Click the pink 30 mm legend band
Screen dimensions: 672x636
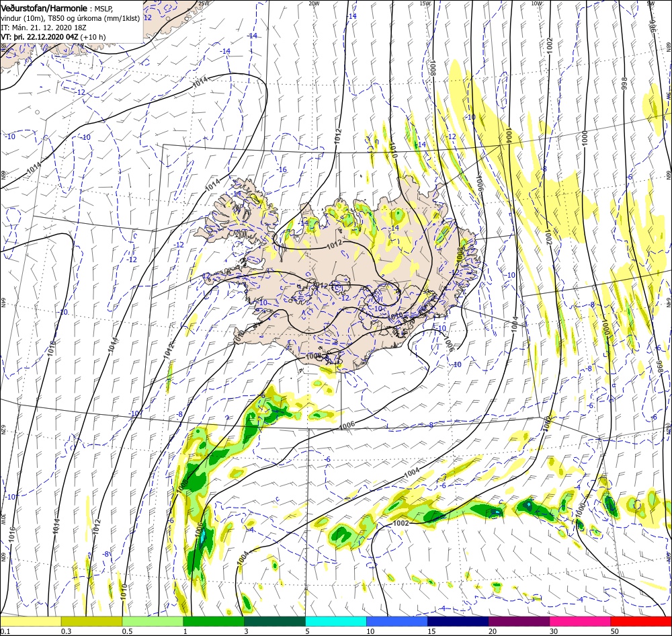580,621
